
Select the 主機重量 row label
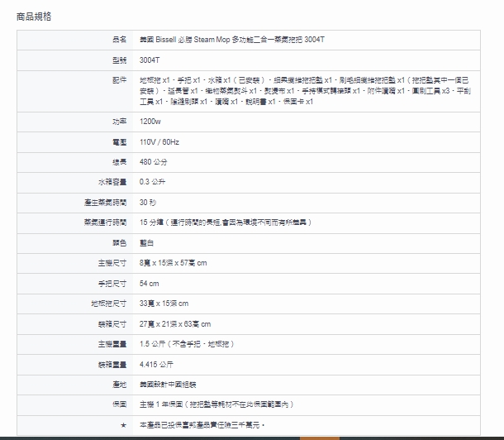(x=112, y=344)
